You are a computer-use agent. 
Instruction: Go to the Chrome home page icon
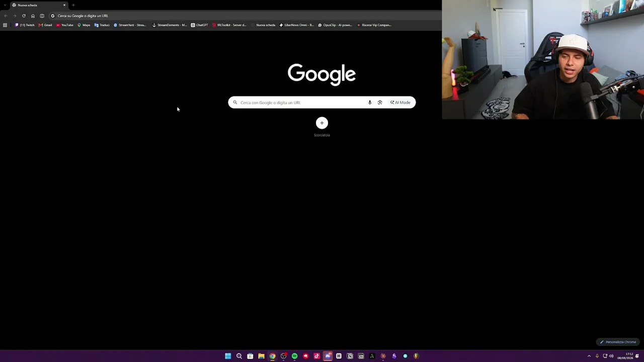click(33, 16)
